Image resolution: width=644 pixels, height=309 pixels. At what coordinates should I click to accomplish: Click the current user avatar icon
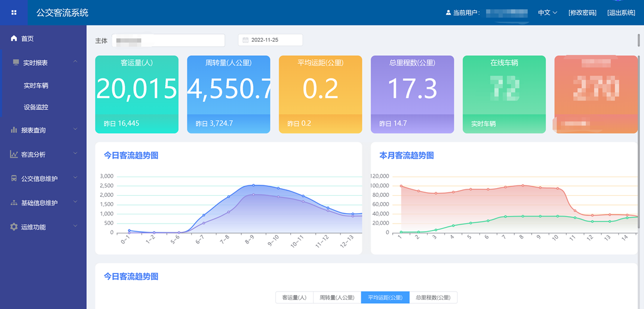pos(448,13)
